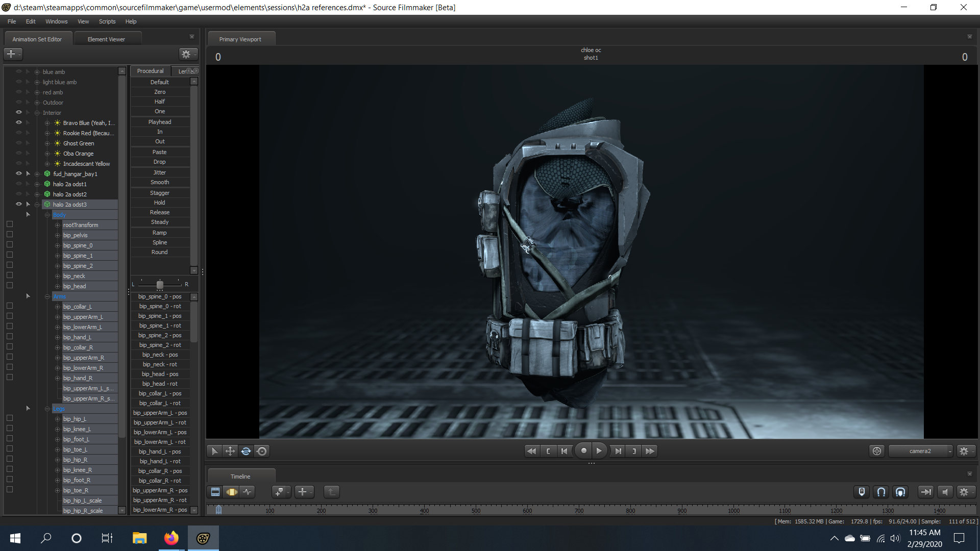Click the selection arrow tool in viewport

[x=214, y=451]
